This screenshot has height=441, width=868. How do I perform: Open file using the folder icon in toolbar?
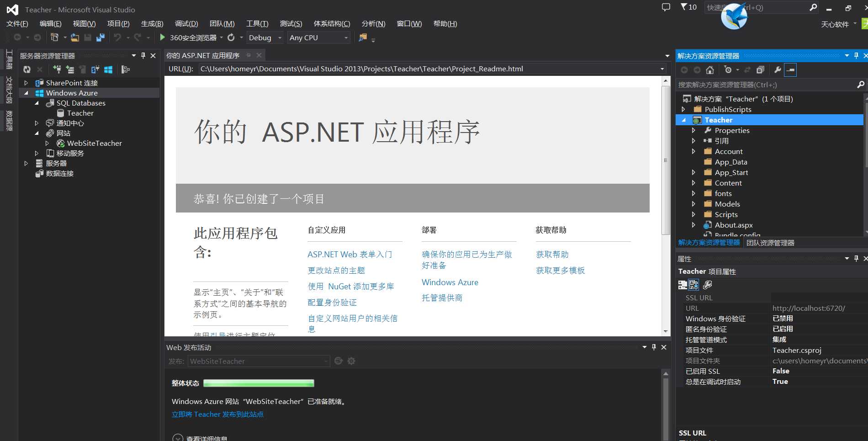coord(75,37)
